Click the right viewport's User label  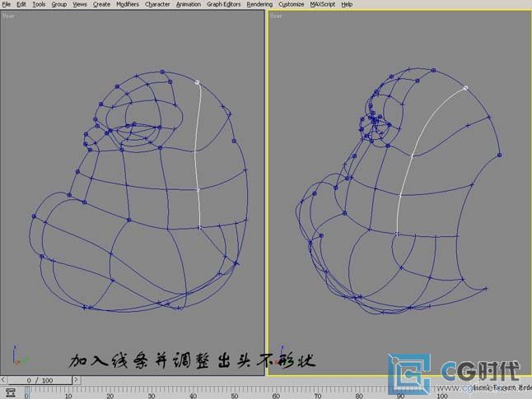coord(276,16)
